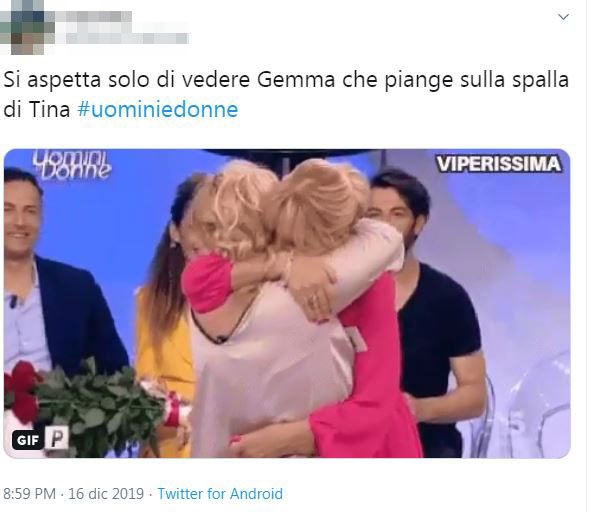Viewport: 597px width, 512px height.
Task: Open the blurred username handle below the name
Action: (x=127, y=38)
